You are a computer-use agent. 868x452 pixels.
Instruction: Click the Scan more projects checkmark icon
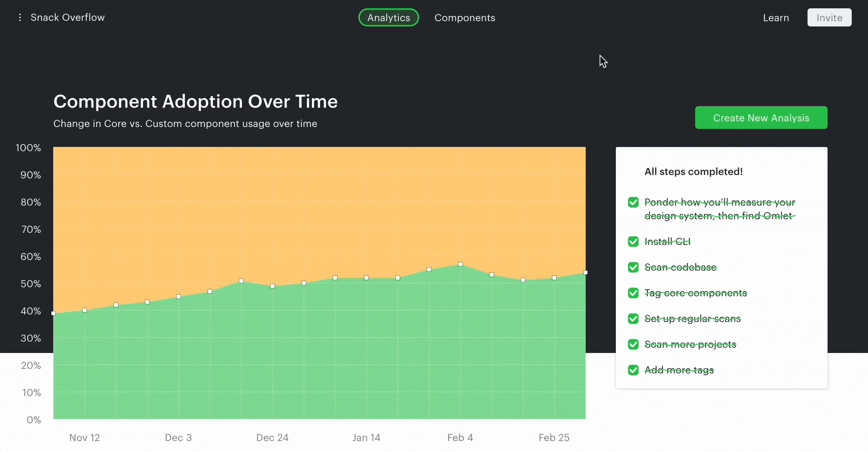[633, 344]
